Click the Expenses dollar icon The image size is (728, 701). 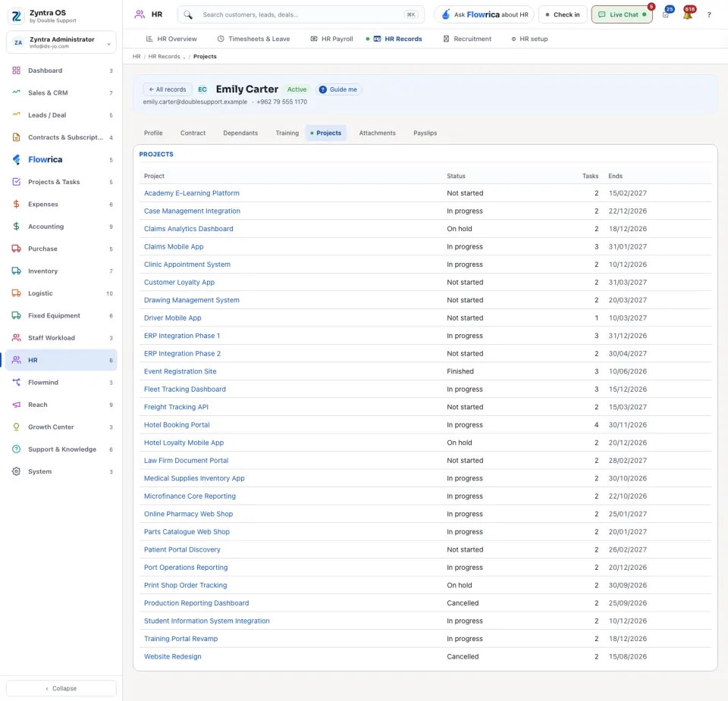16,204
